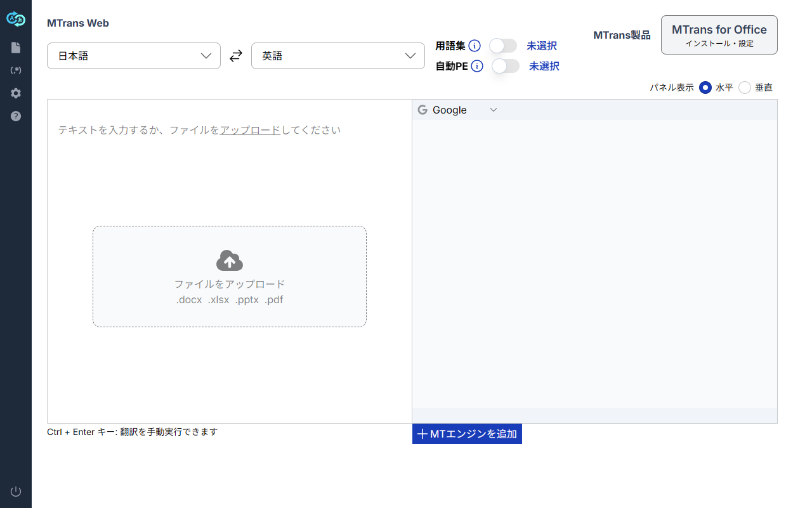Toggle the 用語集 switch on
This screenshot has width=812, height=508.
point(503,46)
